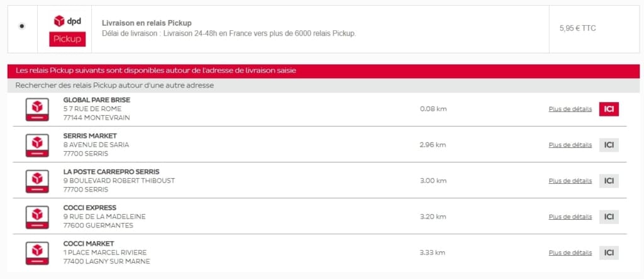Open more details for Global Pare Brise
Image resolution: width=644 pixels, height=279 pixels.
point(570,109)
